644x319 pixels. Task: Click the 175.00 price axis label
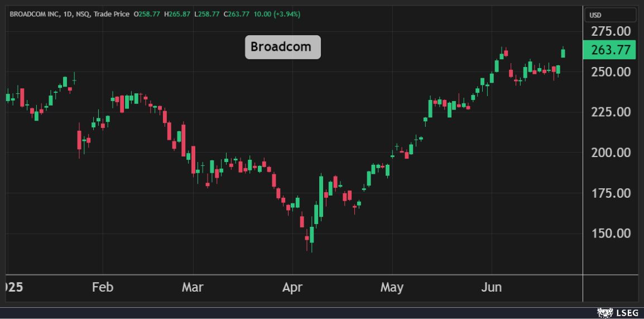611,193
